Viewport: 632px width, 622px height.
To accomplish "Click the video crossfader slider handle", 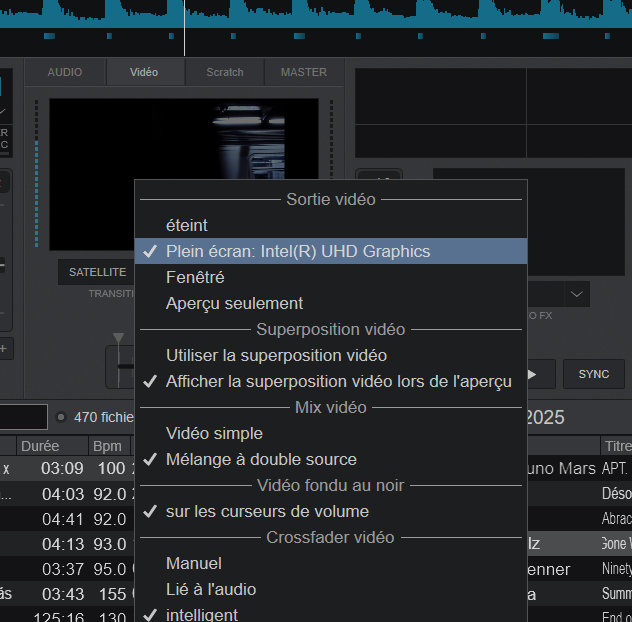I will pyautogui.click(x=120, y=365).
